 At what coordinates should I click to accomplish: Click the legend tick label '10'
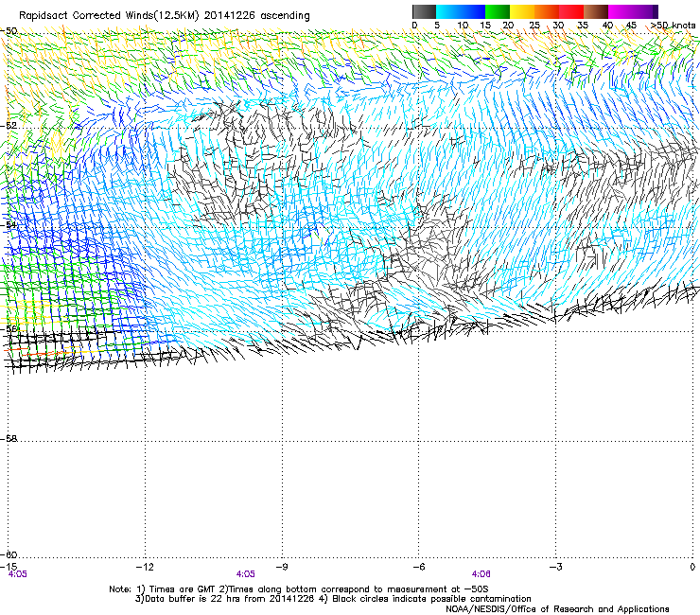tap(463, 26)
